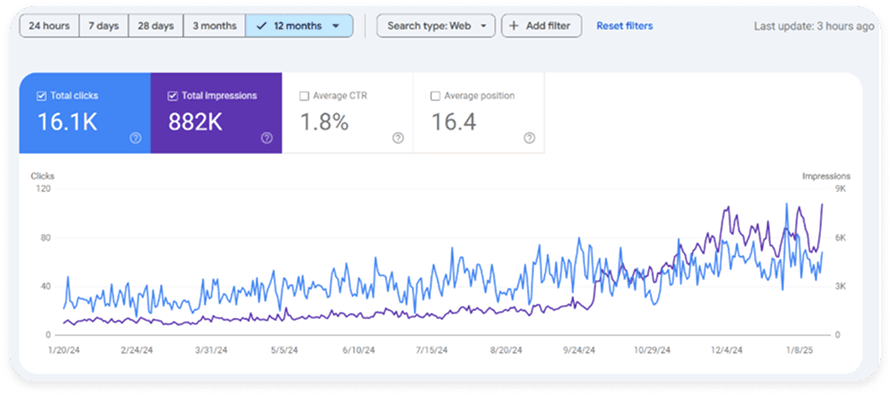Click the Clicks axis title

(x=43, y=176)
